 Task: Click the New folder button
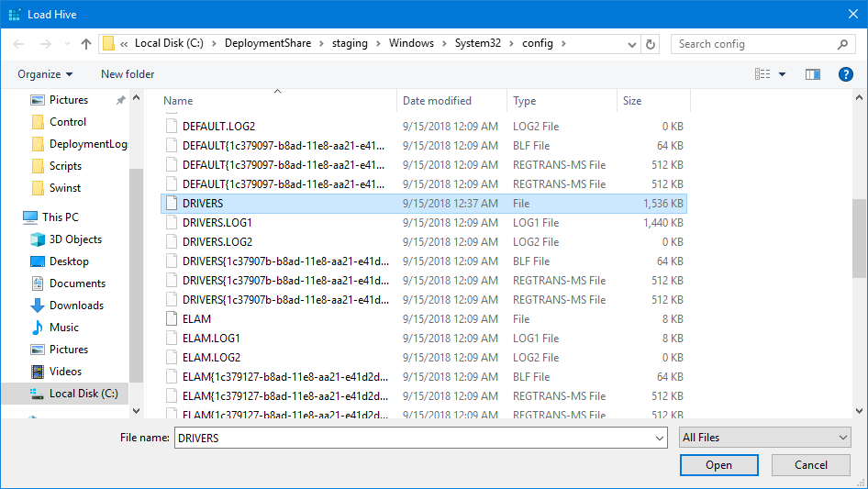128,74
